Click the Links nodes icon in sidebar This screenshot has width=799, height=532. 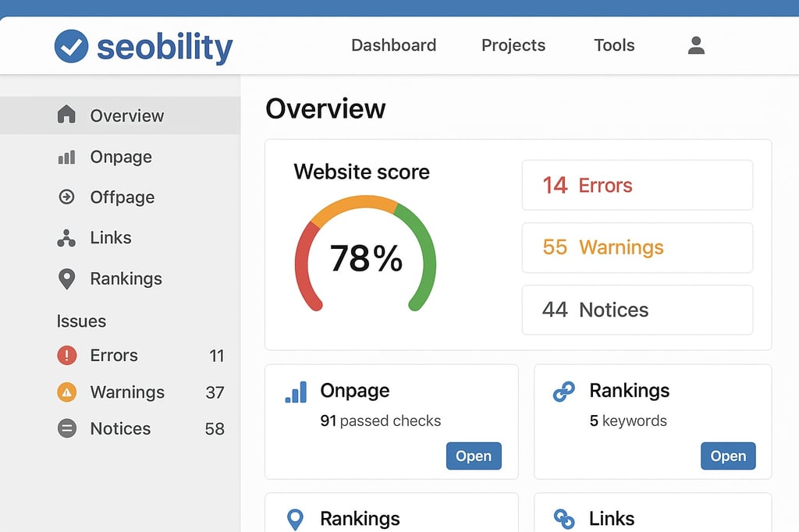point(66,238)
